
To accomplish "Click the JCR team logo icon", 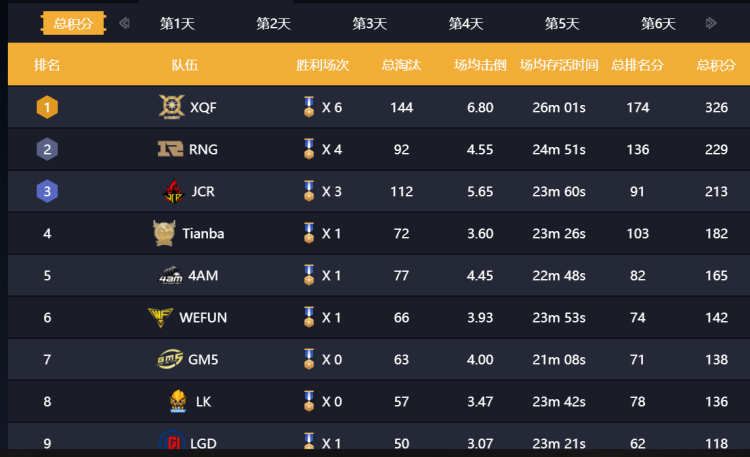I will 173,191.
